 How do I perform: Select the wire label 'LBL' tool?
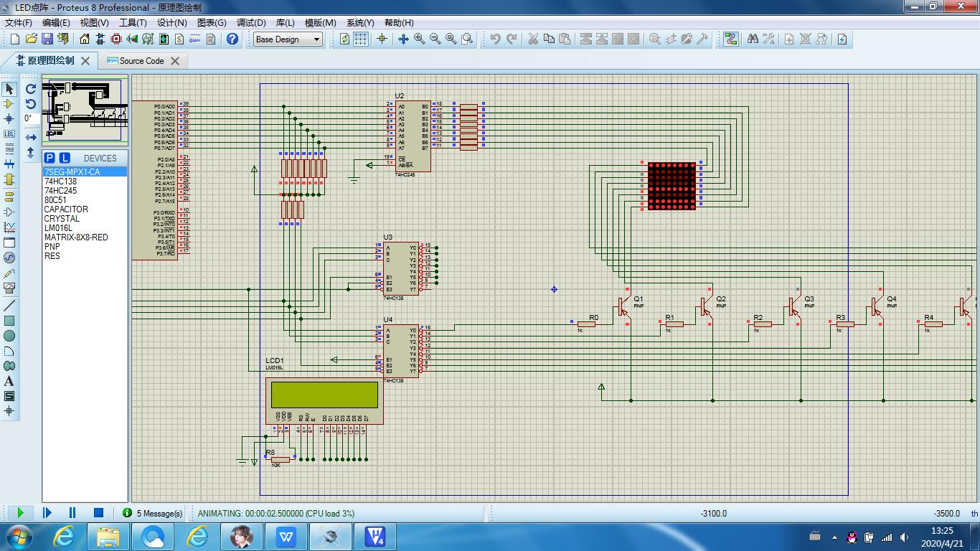[9, 134]
